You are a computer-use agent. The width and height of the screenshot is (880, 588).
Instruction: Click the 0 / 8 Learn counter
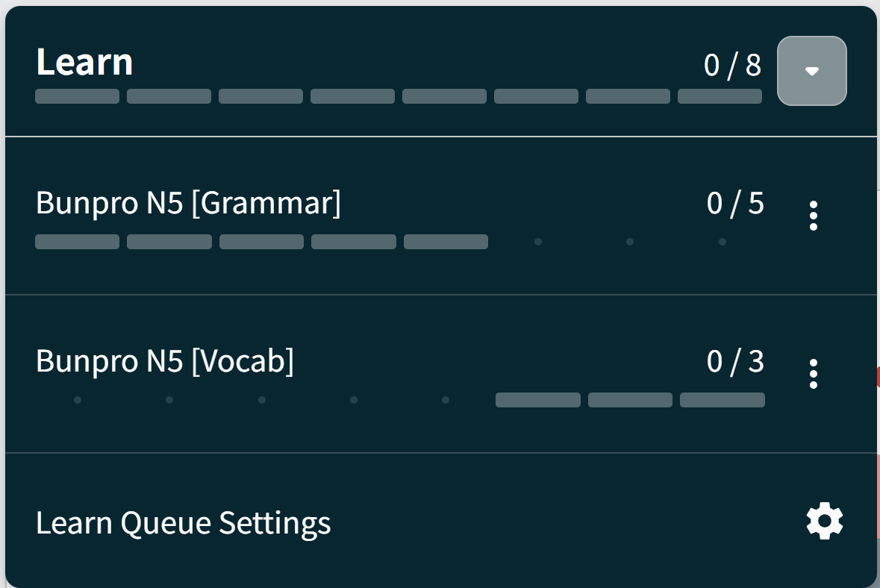(732, 66)
